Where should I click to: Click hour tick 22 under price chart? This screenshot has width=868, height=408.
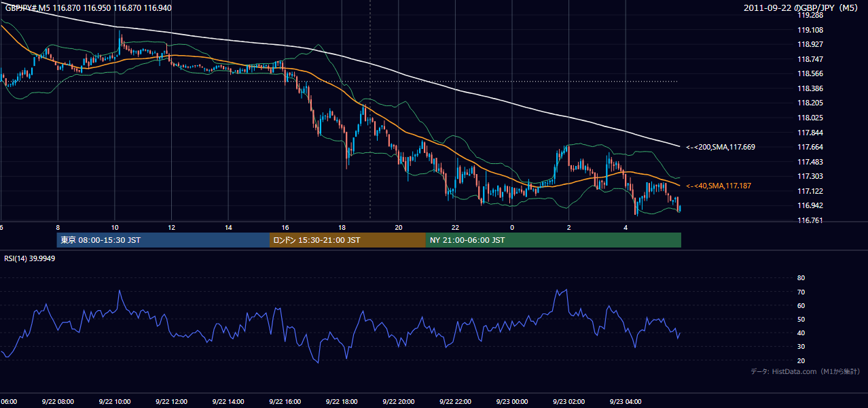tap(455, 227)
